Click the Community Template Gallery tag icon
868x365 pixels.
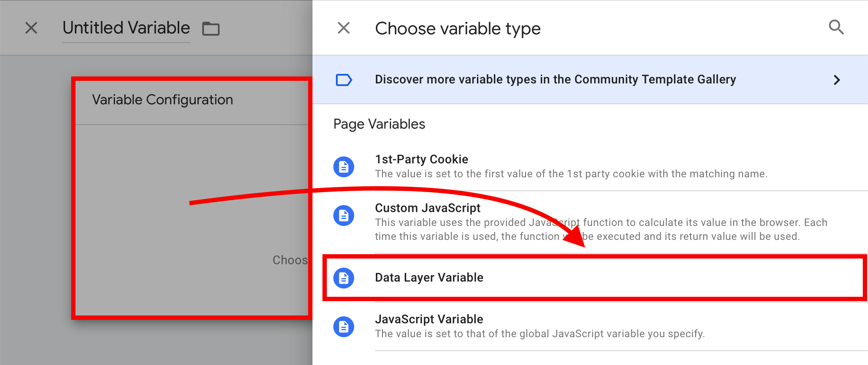click(344, 80)
